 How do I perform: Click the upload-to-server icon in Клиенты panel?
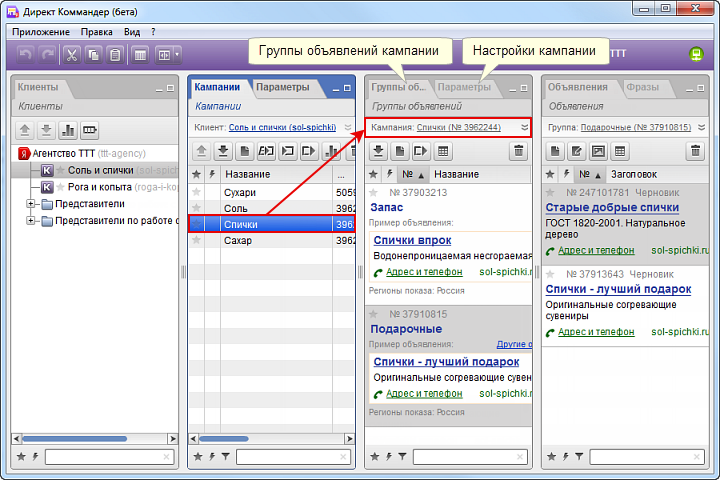click(x=25, y=130)
